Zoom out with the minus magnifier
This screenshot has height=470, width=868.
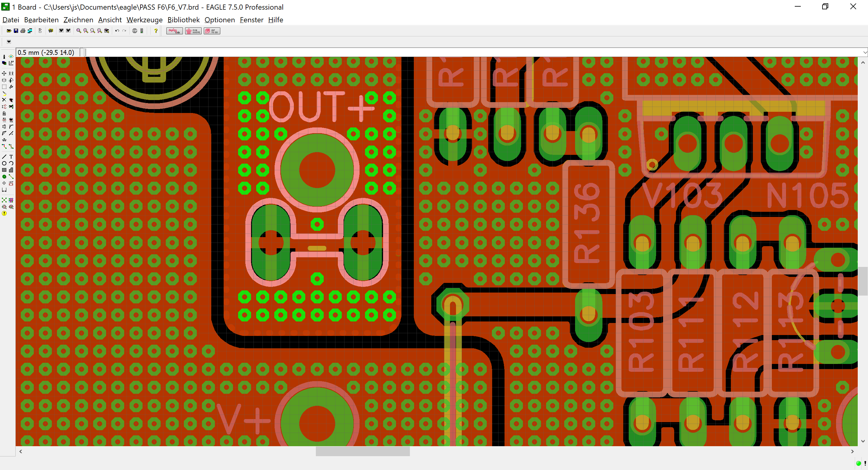93,31
